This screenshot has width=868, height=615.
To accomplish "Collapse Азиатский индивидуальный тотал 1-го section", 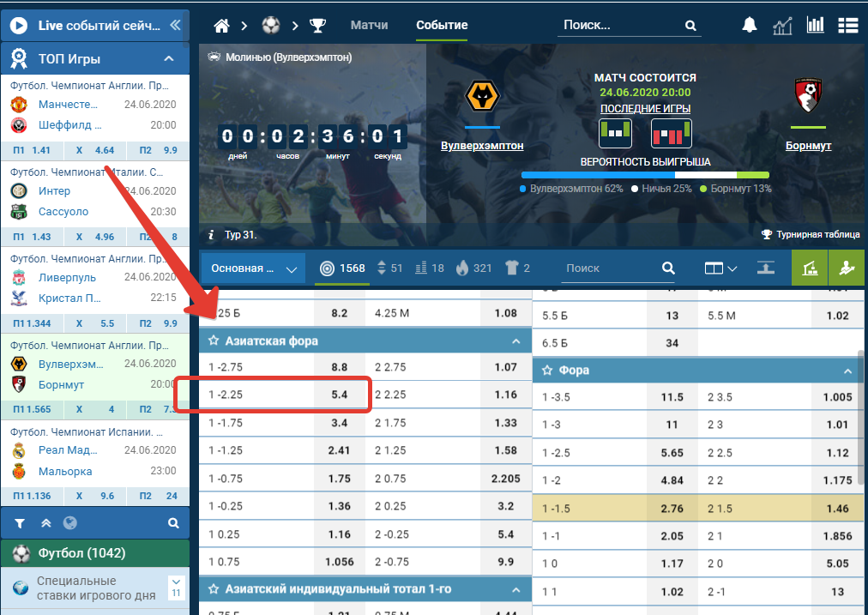I will pyautogui.click(x=516, y=590).
